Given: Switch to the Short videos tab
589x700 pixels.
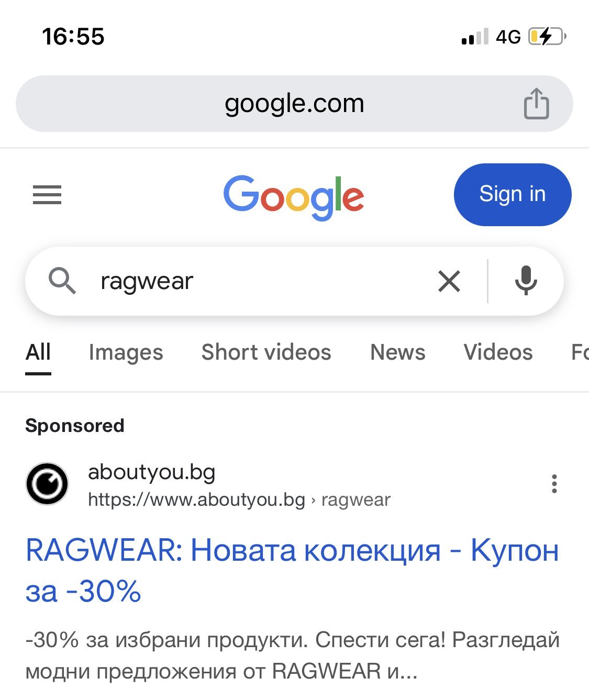Looking at the screenshot, I should 266,352.
